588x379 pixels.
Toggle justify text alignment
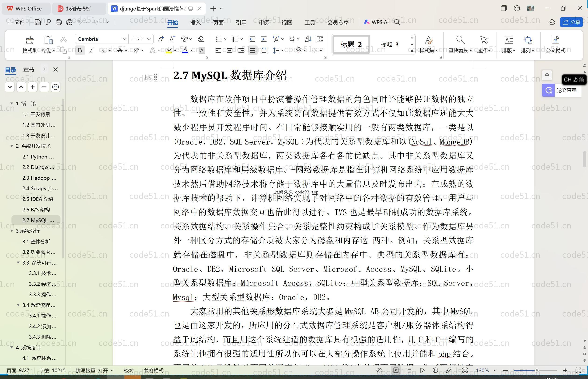pyautogui.click(x=252, y=50)
